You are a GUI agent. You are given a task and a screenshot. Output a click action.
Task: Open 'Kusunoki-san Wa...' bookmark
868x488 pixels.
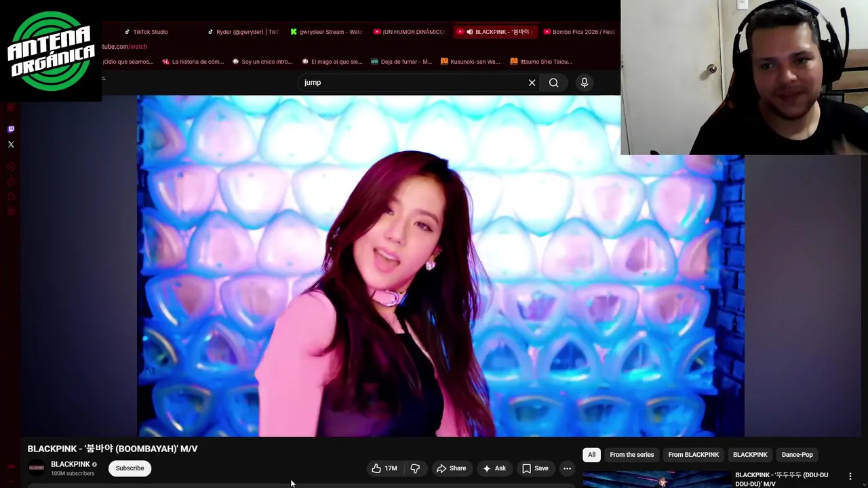pos(471,62)
